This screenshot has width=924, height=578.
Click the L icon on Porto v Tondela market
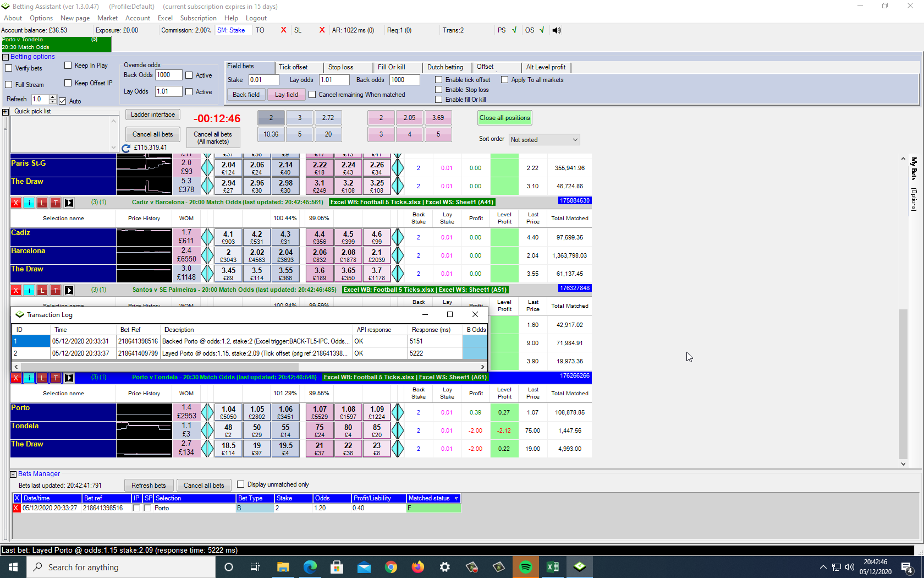pos(42,378)
